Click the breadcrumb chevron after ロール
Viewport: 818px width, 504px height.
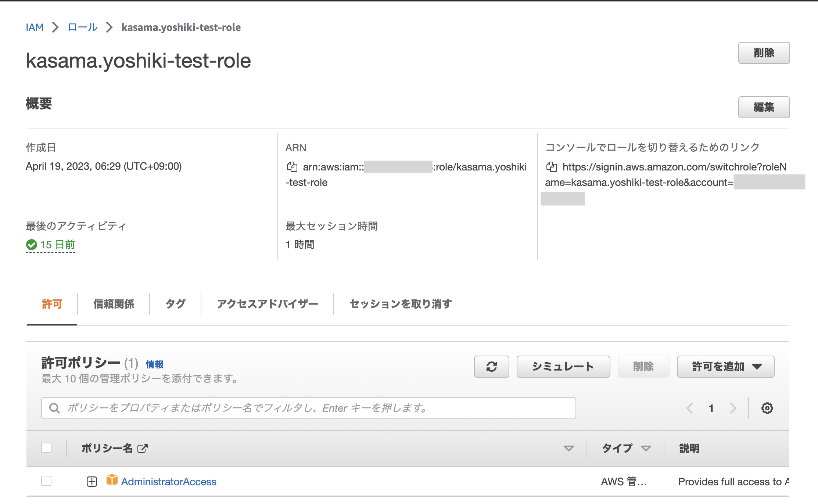click(109, 27)
